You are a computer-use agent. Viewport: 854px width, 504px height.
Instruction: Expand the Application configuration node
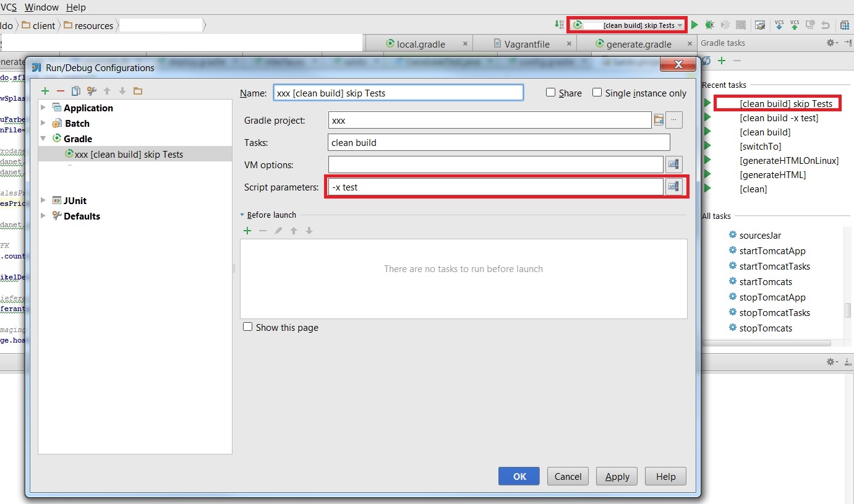[43, 108]
